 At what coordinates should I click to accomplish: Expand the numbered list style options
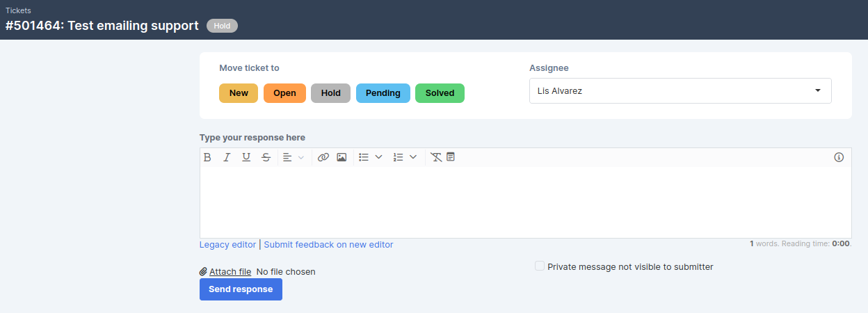click(413, 157)
